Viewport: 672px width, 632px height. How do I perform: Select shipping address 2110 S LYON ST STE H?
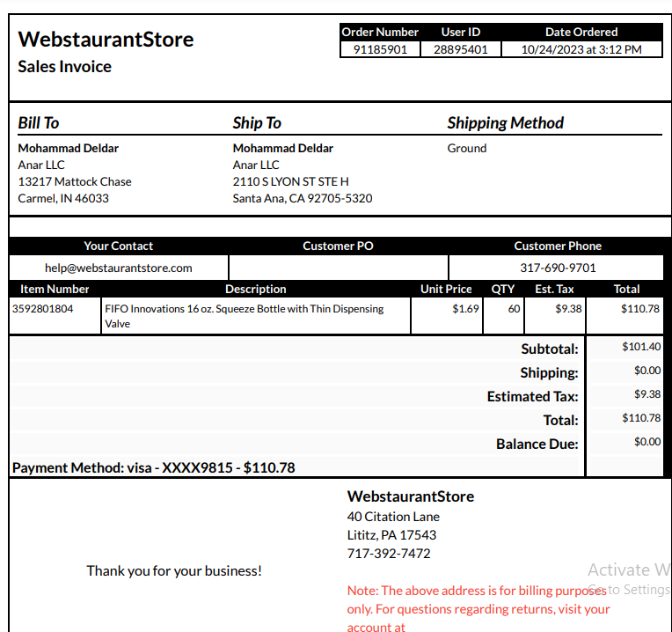point(290,182)
